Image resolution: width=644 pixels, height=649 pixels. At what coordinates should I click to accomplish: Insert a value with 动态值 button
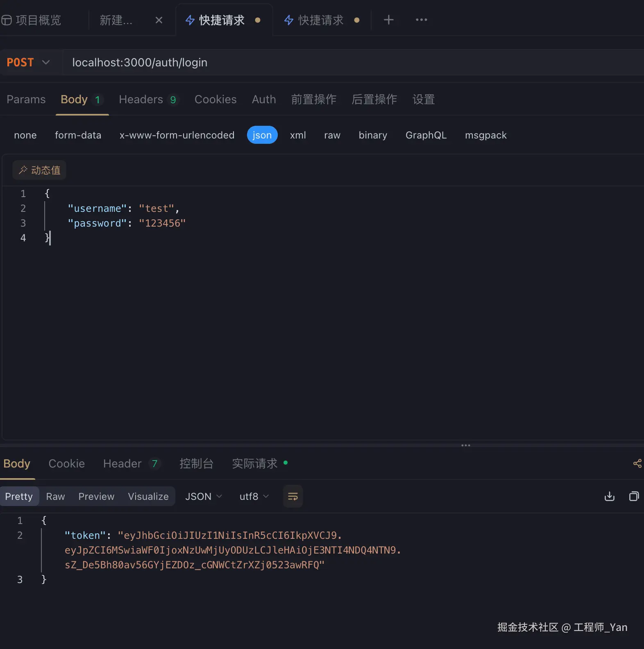(39, 170)
